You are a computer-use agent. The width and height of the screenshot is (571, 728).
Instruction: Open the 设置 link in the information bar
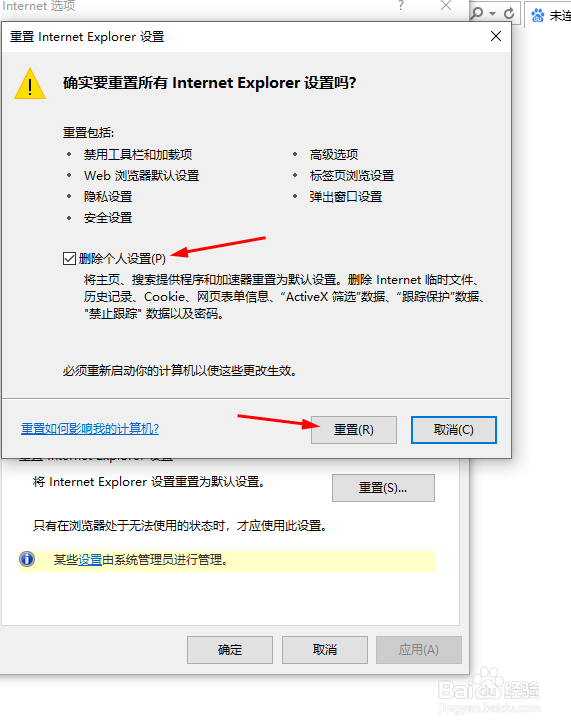coord(90,560)
